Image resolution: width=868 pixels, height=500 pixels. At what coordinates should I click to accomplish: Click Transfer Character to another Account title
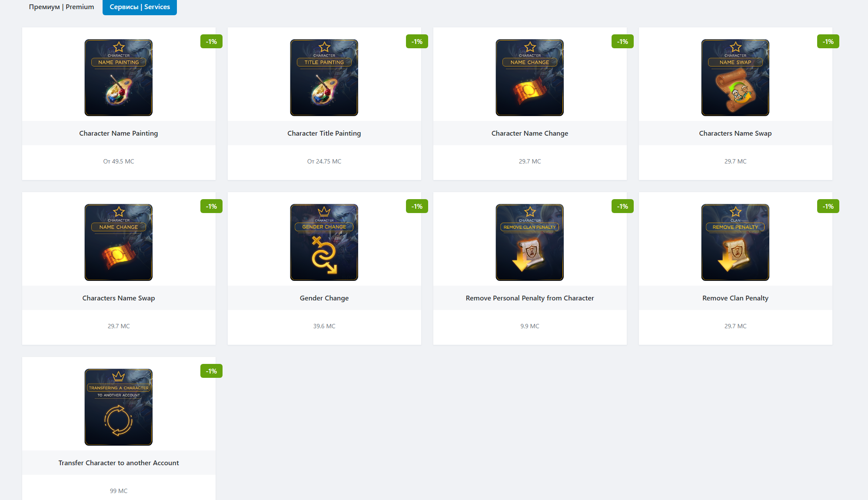tap(119, 463)
